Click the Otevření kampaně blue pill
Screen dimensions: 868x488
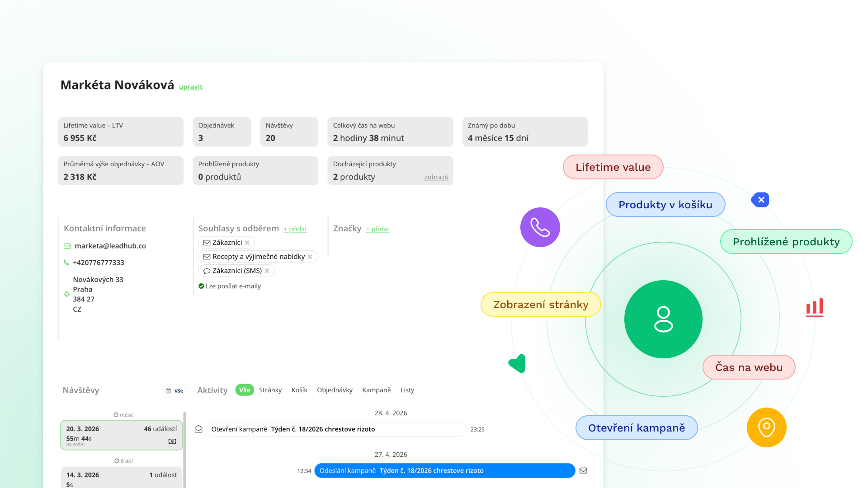[637, 428]
